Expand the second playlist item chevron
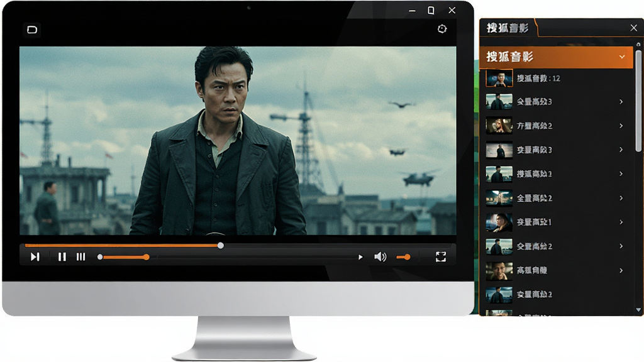The height and width of the screenshot is (362, 644). click(x=621, y=126)
